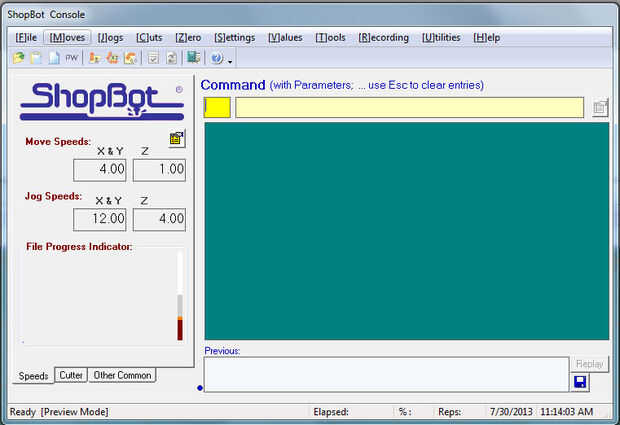Screen dimensions: 620x425
Task: Click the checkmark list toolbar icon
Action: (153, 58)
